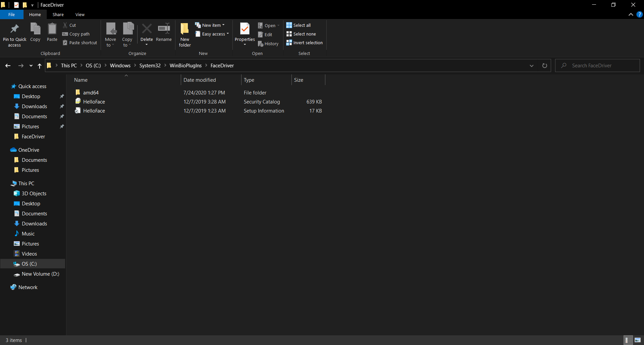This screenshot has height=345, width=644.
Task: Click the Edit button in Open group
Action: (265, 34)
